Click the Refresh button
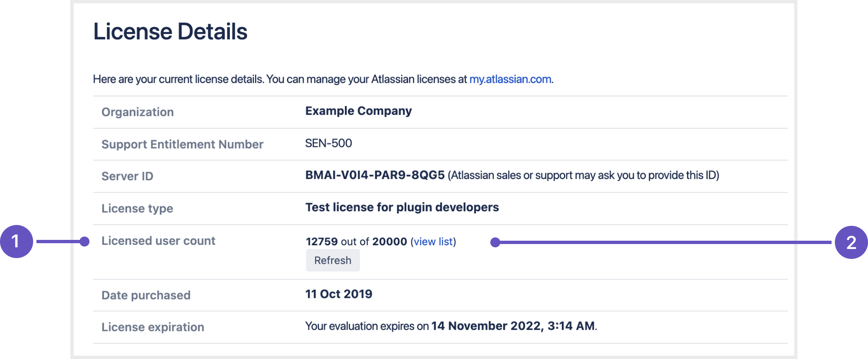The width and height of the screenshot is (868, 359). point(333,261)
